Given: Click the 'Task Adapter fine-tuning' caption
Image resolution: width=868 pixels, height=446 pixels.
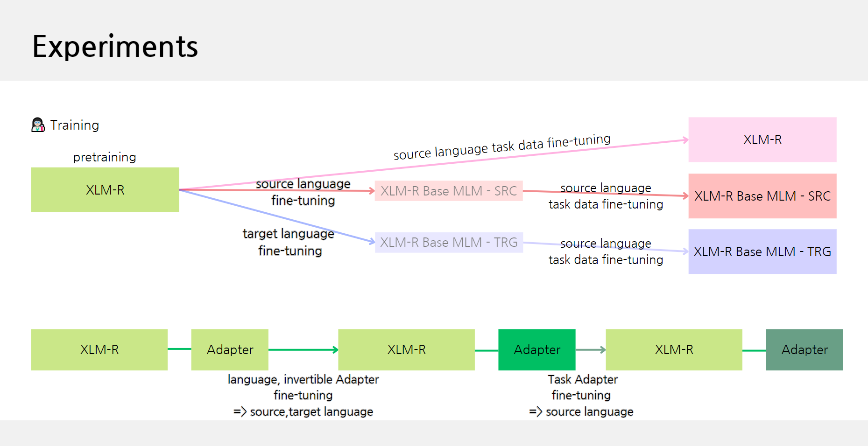Looking at the screenshot, I should [x=582, y=387].
